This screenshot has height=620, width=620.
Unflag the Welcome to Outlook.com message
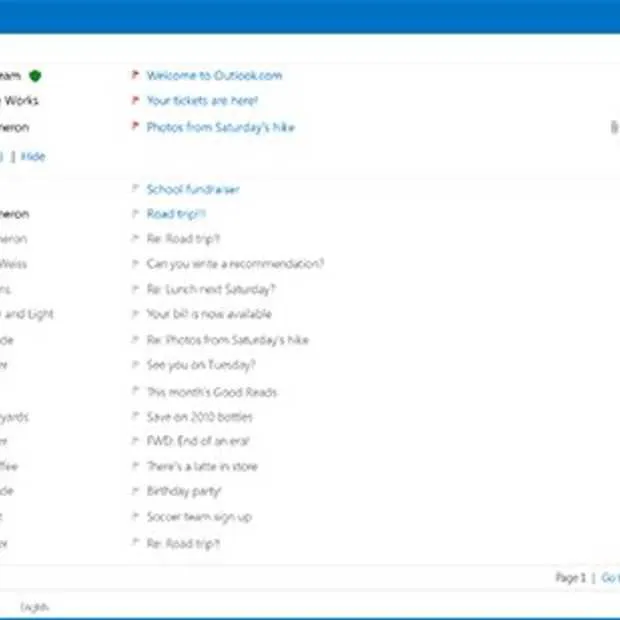[x=135, y=74]
